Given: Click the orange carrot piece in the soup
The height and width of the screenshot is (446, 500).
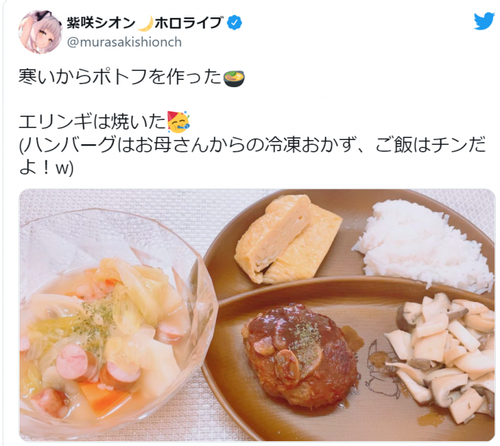Looking at the screenshot, I should click(x=102, y=398).
